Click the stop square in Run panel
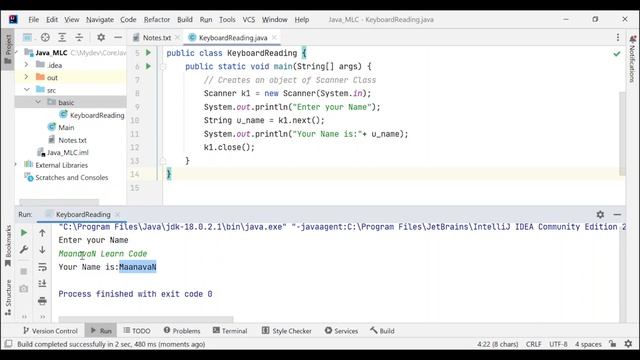 click(24, 271)
